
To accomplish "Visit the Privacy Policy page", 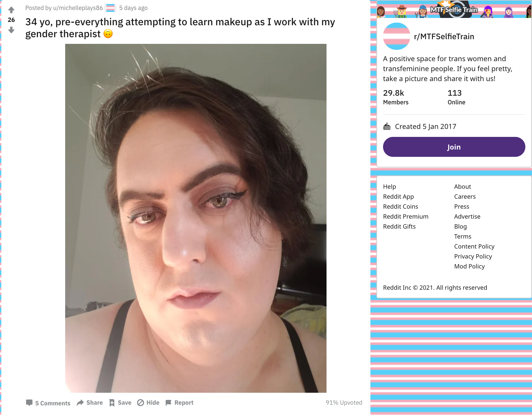I will click(473, 257).
